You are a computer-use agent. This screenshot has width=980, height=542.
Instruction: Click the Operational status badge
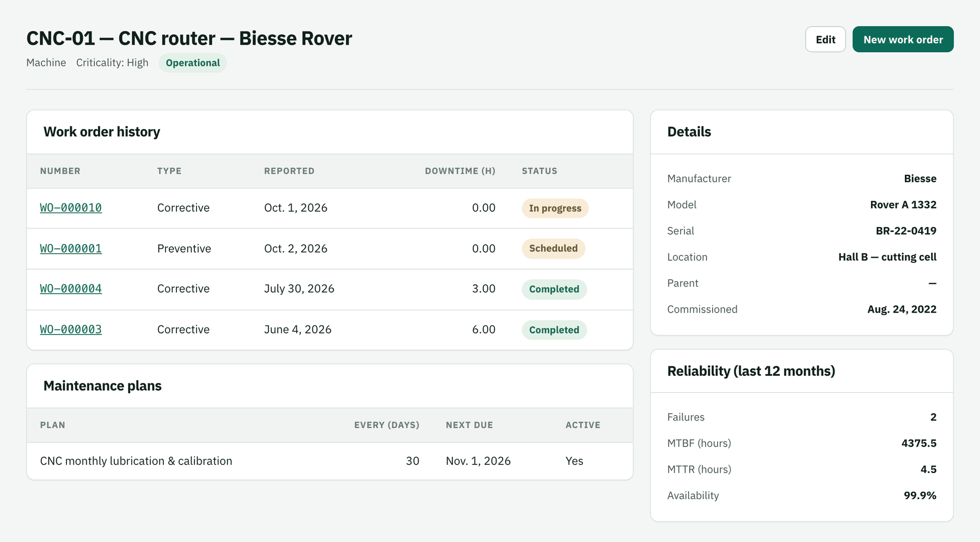(193, 63)
